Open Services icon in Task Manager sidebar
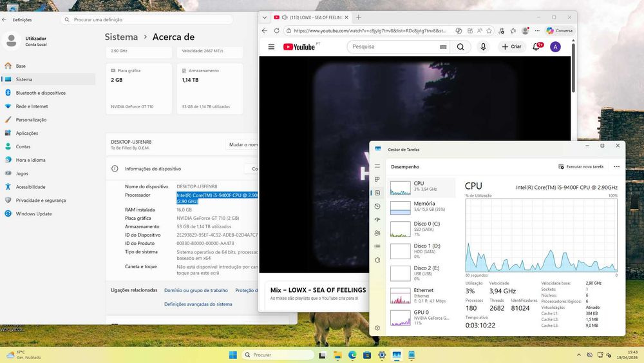This screenshot has width=644, height=363. [x=377, y=260]
